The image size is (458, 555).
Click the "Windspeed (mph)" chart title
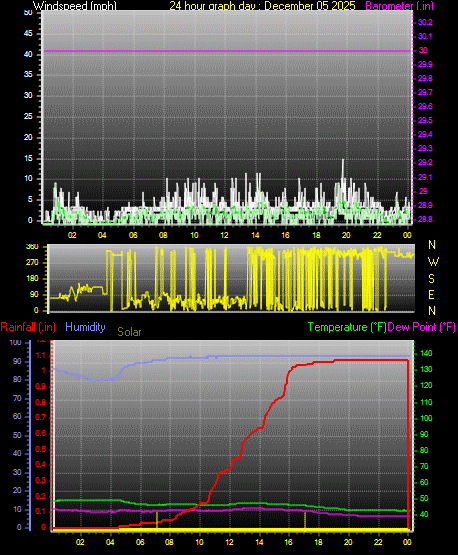click(x=75, y=6)
